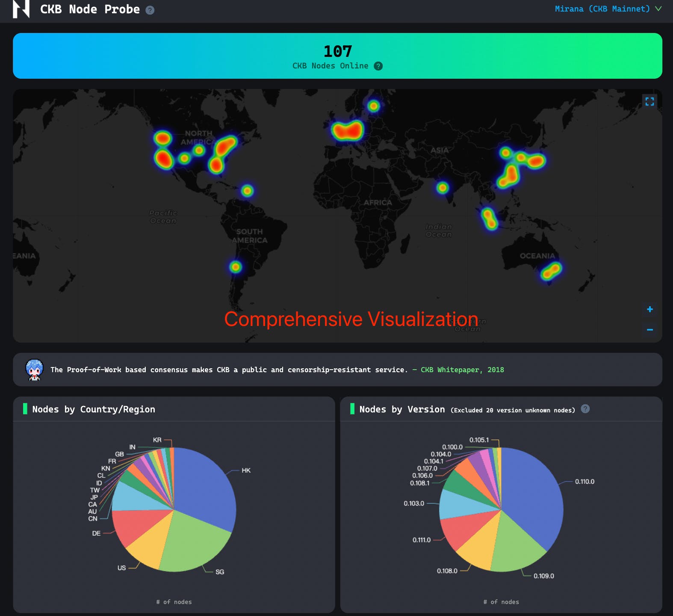The height and width of the screenshot is (616, 673).
Task: Click the CKB Node Probe logo icon
Action: [21, 9]
